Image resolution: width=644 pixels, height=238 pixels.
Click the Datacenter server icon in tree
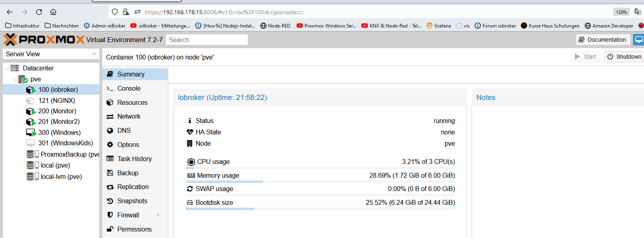tap(15, 68)
